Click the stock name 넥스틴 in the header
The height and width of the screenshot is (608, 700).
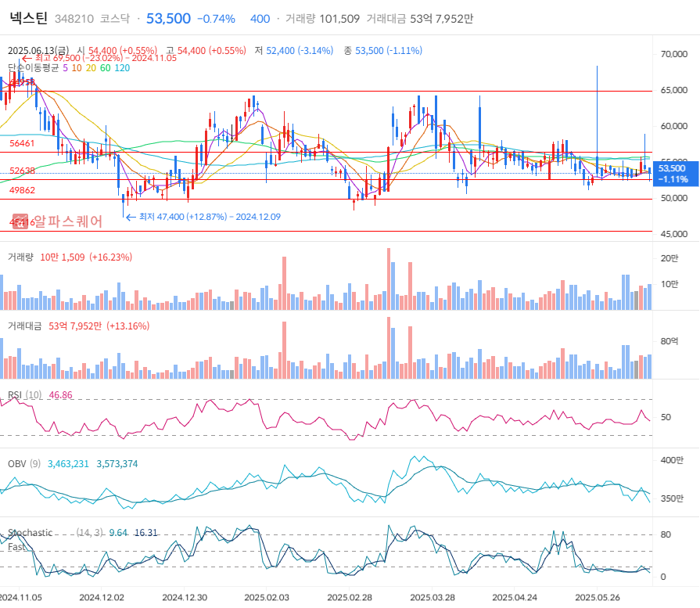[x=29, y=18]
